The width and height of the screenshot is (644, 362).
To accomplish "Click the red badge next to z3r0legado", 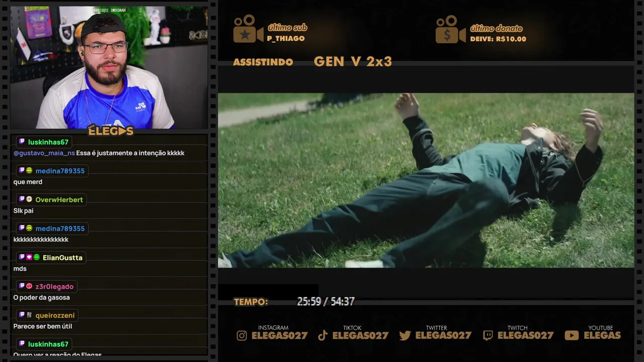I will coord(29,286).
